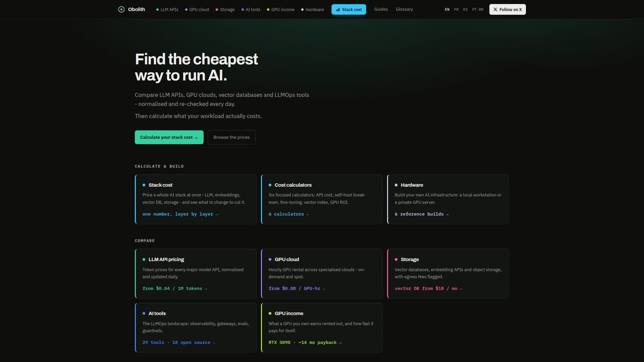Click the Obolith logo icon
Viewport: 644px width, 362px height.
pyautogui.click(x=121, y=9)
